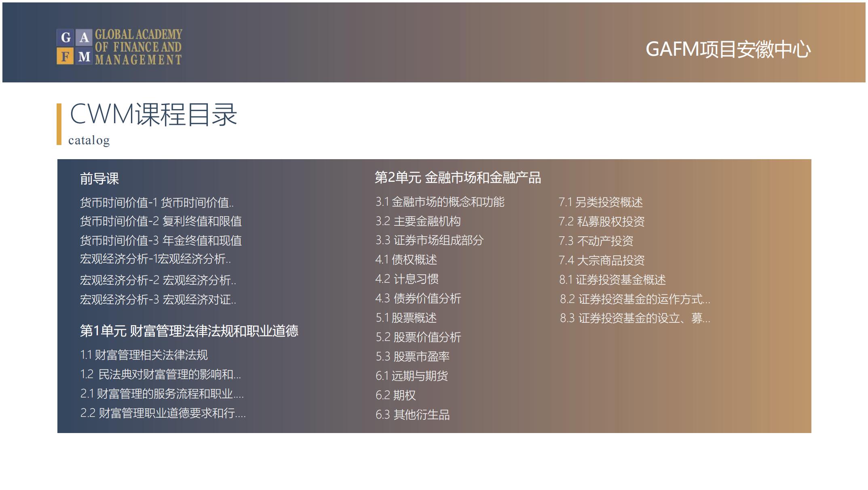Click the GAFM项目安徽中心 header title

pos(728,49)
